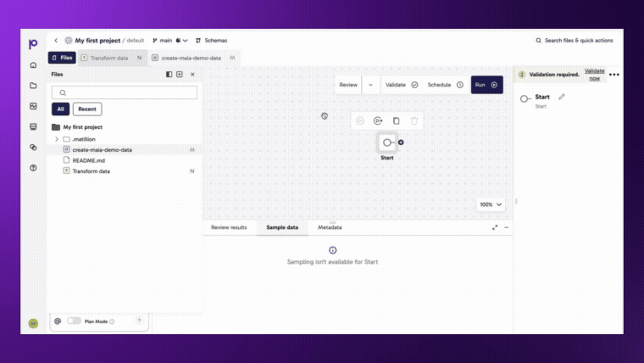Toggle the Plan Mode switch

pos(74,321)
